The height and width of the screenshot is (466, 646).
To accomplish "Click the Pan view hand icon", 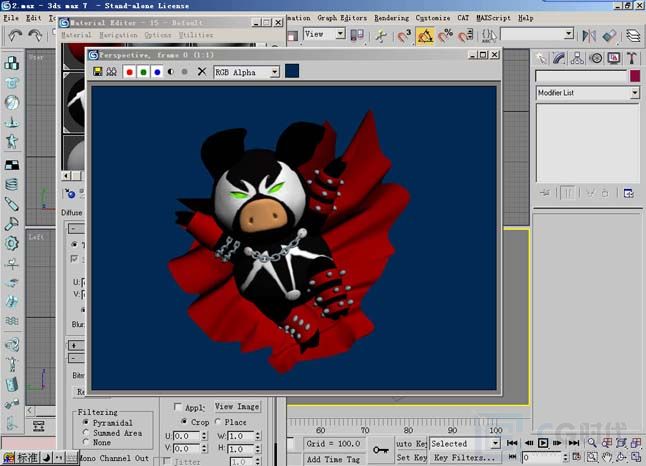I will coord(607,457).
